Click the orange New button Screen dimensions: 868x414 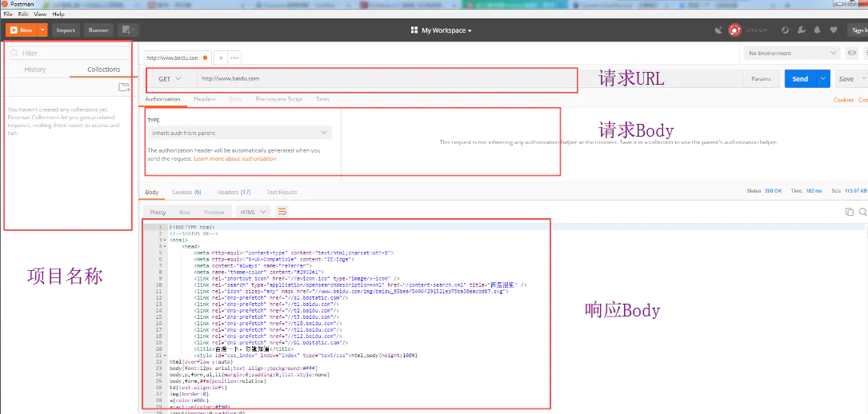[22, 30]
